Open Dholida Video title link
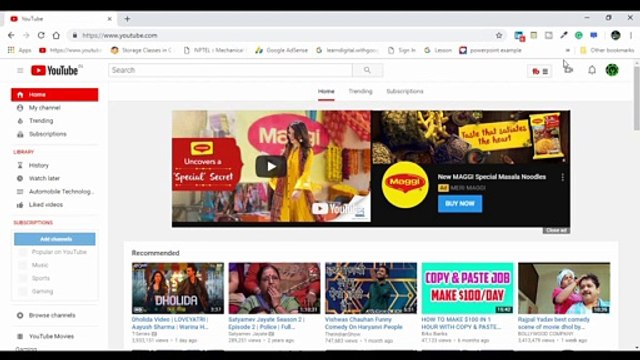640x360 pixels. 170,323
